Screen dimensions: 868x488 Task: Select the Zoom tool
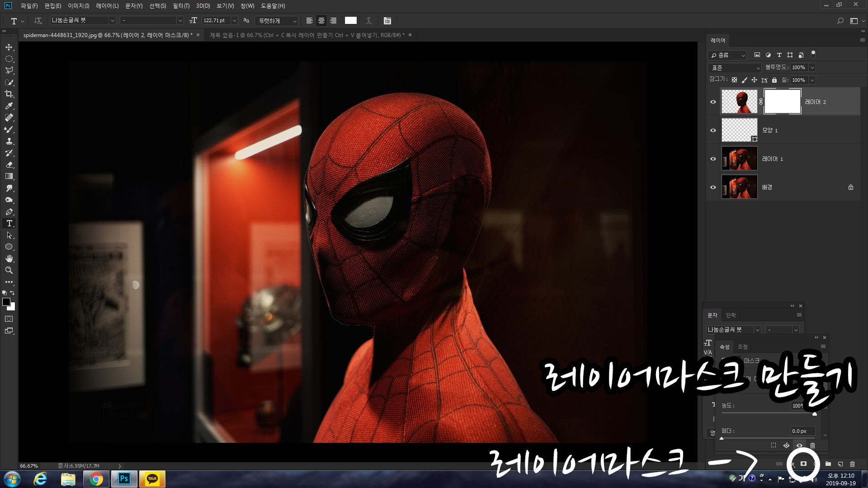click(x=9, y=270)
